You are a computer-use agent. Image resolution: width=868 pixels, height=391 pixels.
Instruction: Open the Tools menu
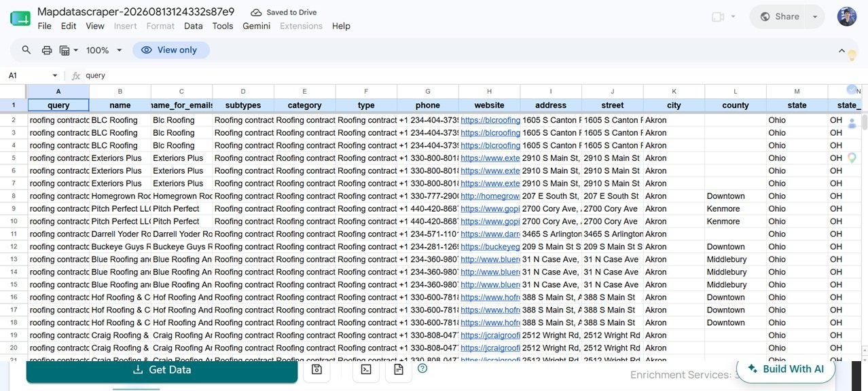point(223,26)
